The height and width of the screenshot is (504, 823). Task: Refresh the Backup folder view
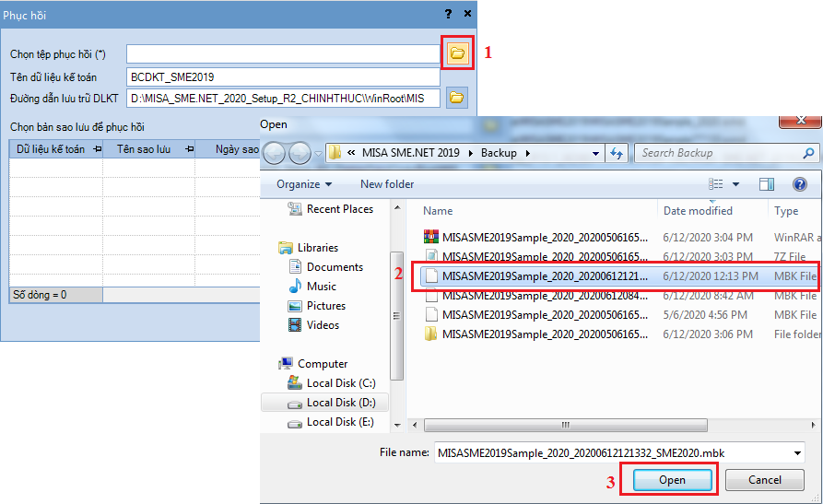point(617,153)
